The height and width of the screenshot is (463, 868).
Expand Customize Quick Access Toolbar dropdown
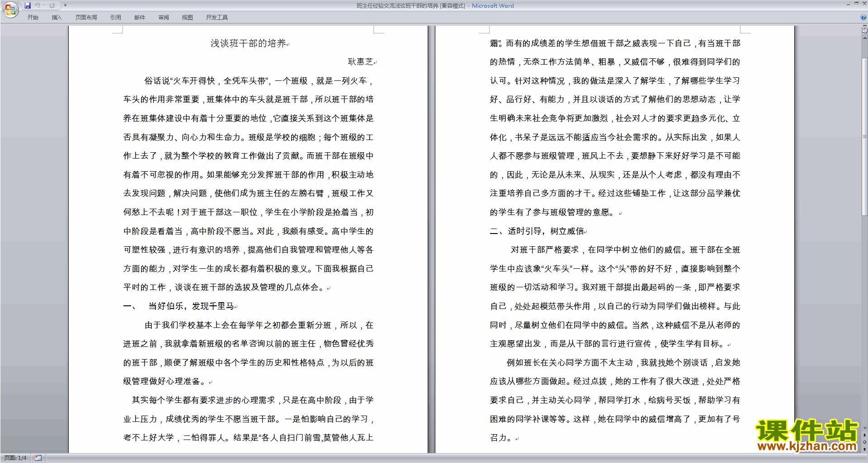(x=65, y=5)
